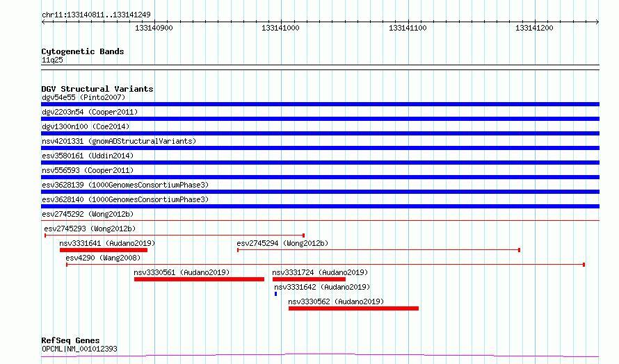Click the blue bar under nsv556593
The height and width of the screenshot is (364, 619).
tap(320, 177)
